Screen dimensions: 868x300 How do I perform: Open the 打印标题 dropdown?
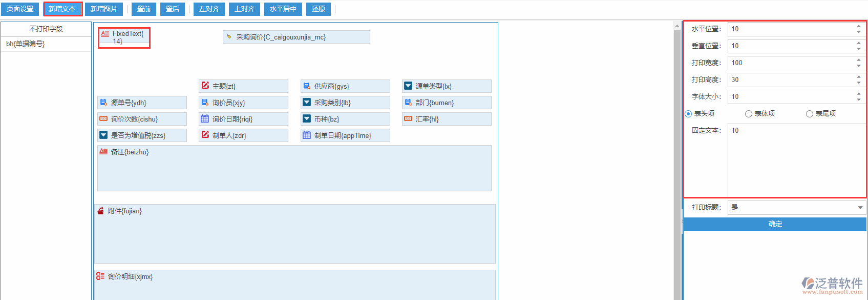[x=860, y=208]
